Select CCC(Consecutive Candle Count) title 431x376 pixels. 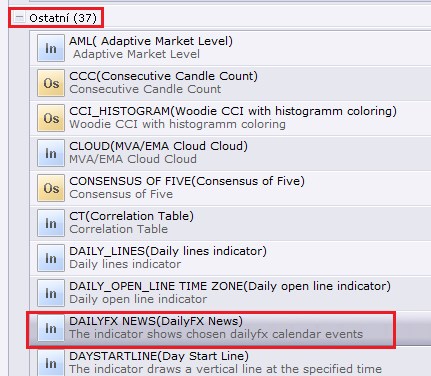163,76
